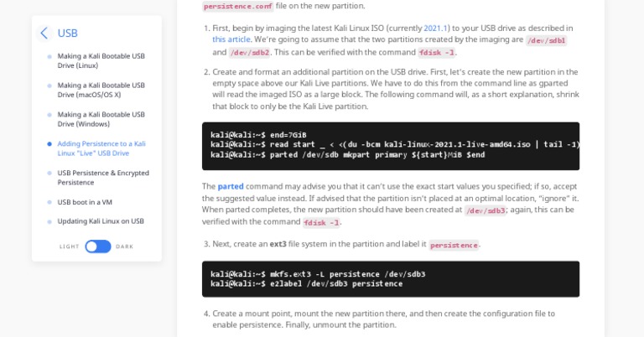Click the /dev/sdb2 inline code
This screenshot has height=337, width=644.
click(249, 52)
